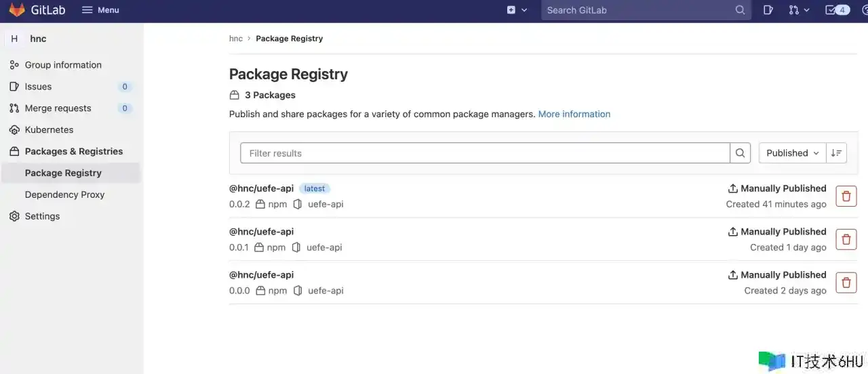This screenshot has width=868, height=374.
Task: Delete the 0.0.2 uefe-api package
Action: coord(846,196)
